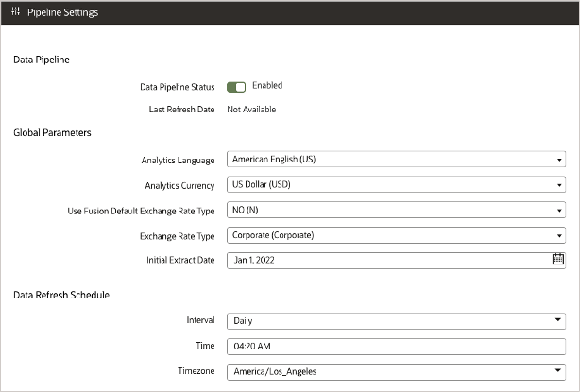Click the Analytics Language field label
The width and height of the screenshot is (580, 392).
(178, 160)
